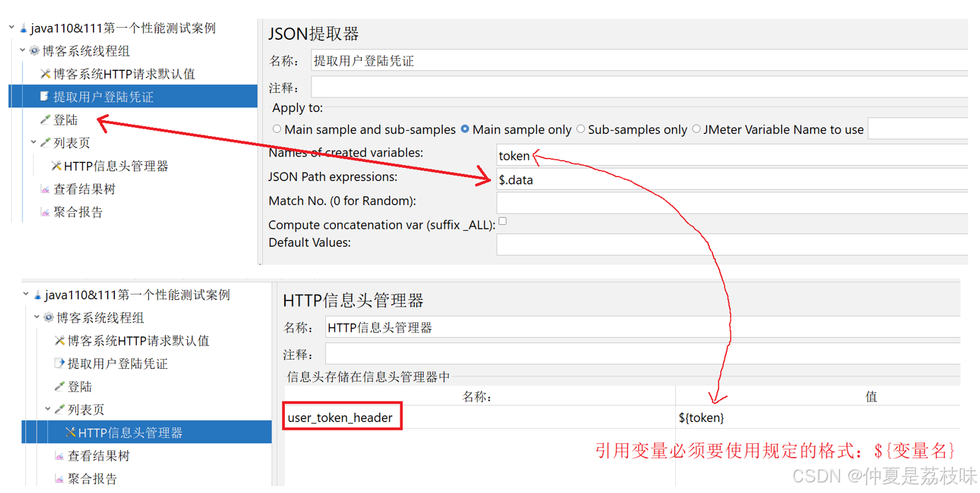Screen dimensions: 980x493
Task: Select 博客系统线程组 in lower tree
Action: coord(100,318)
